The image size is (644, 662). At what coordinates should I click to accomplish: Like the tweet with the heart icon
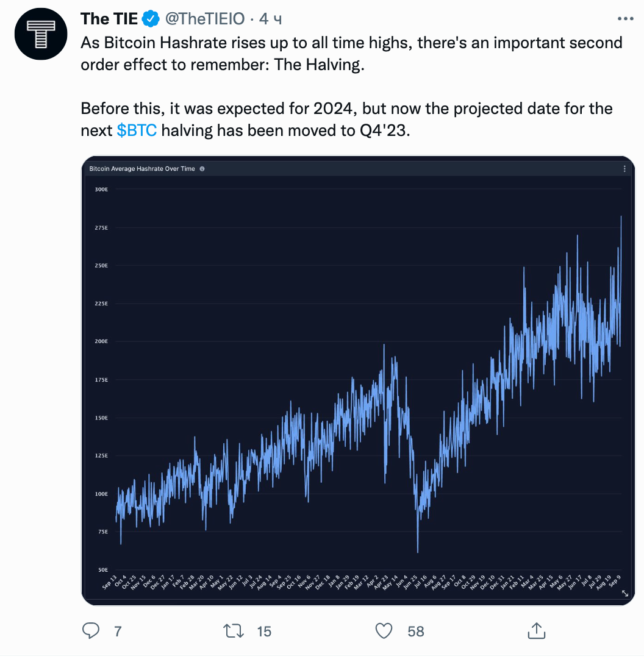click(384, 631)
